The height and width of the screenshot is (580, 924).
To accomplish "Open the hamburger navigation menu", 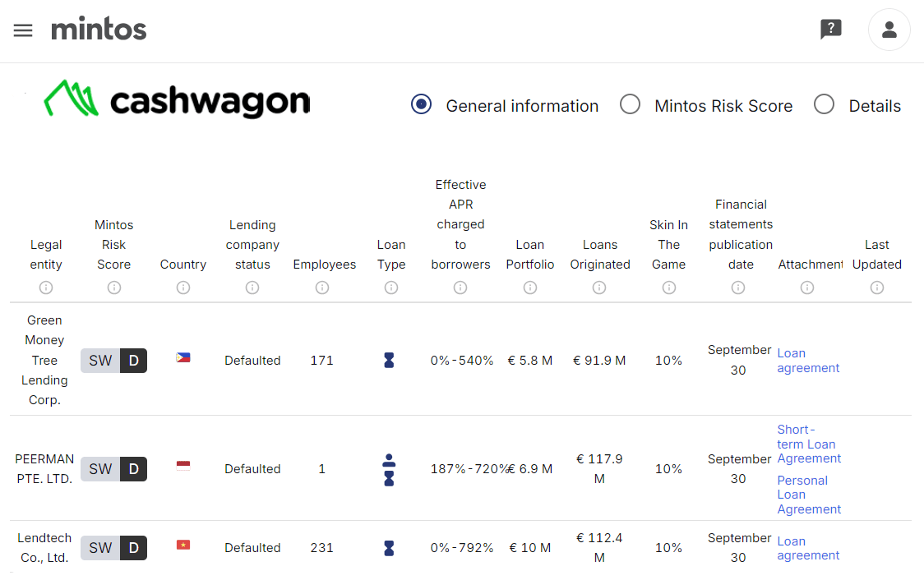I will click(23, 30).
